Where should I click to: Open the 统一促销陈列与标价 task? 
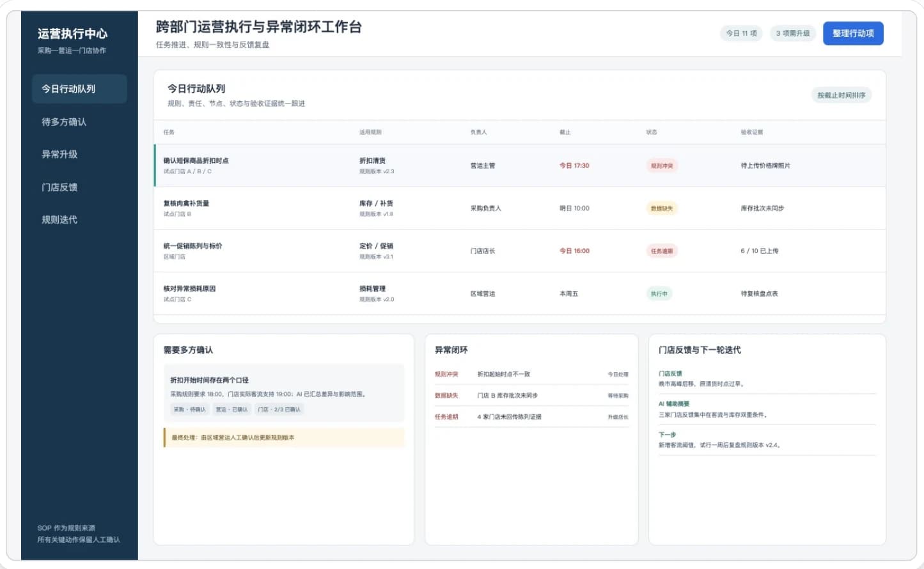(x=520, y=251)
